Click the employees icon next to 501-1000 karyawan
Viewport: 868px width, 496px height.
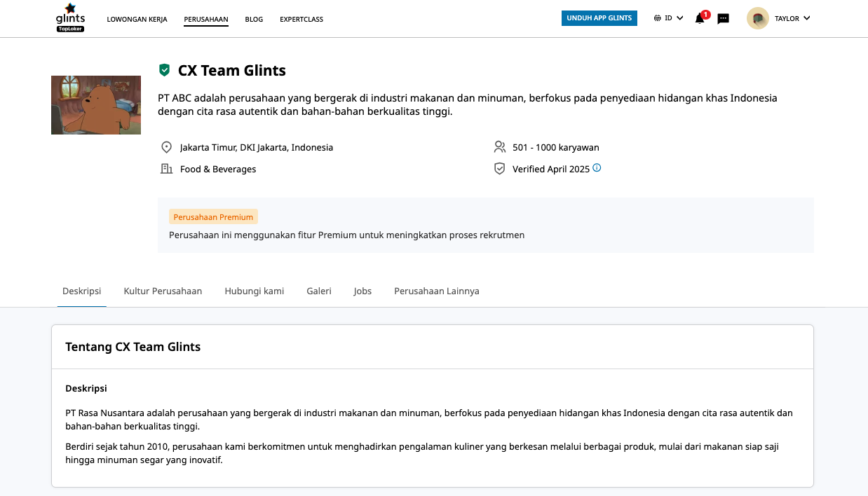tap(499, 147)
